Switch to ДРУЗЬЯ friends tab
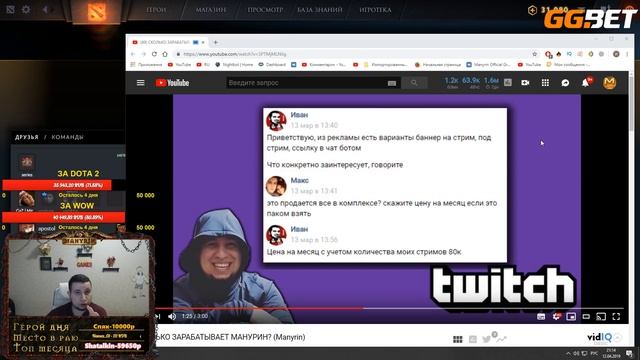Image resolution: width=640 pixels, height=360 pixels. (27, 137)
